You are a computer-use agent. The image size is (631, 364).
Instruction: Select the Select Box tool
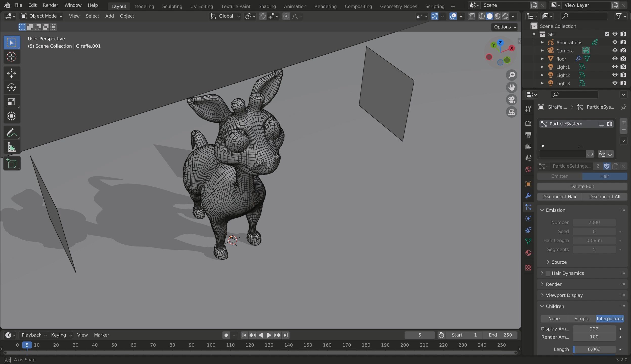pos(12,42)
